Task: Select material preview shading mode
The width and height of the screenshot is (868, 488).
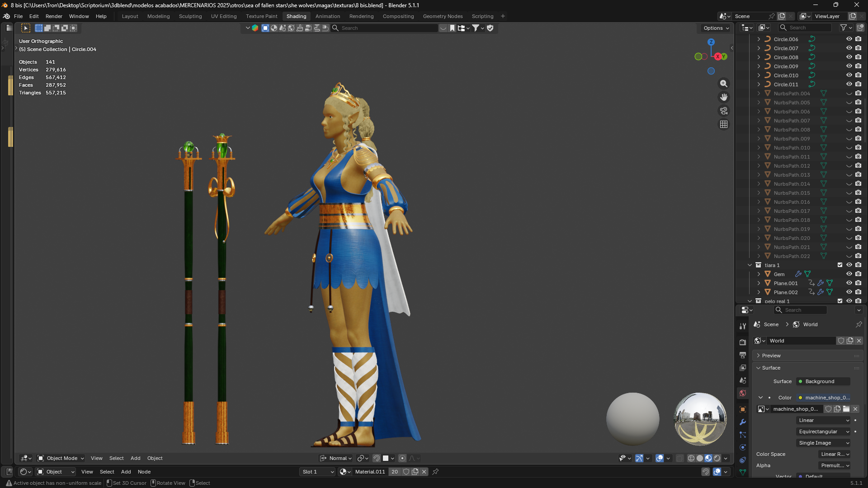Action: (x=708, y=458)
